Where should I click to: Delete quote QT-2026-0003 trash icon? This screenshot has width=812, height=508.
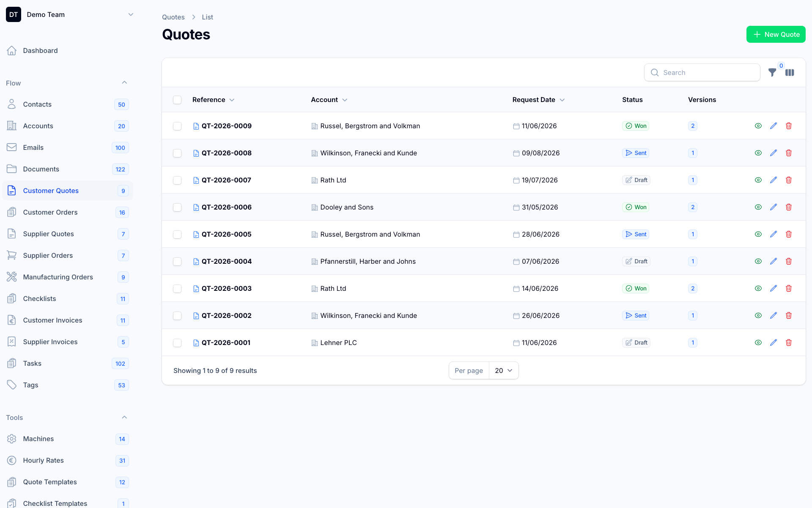click(789, 288)
